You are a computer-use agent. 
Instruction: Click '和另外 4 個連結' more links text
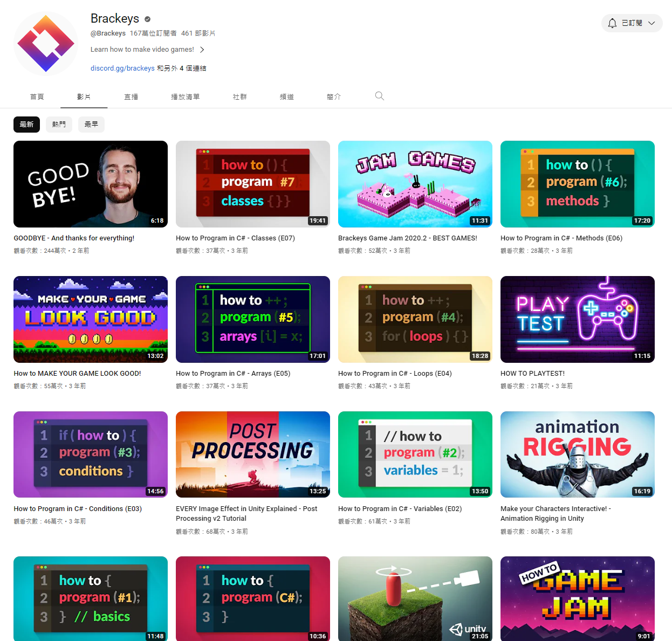tap(182, 68)
